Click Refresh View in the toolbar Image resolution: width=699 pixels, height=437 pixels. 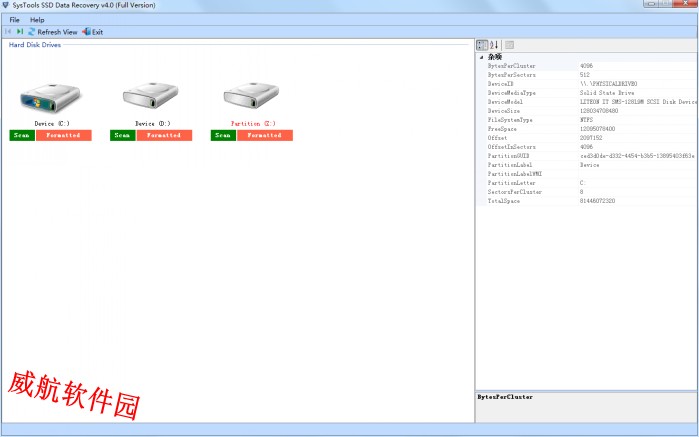[x=53, y=32]
